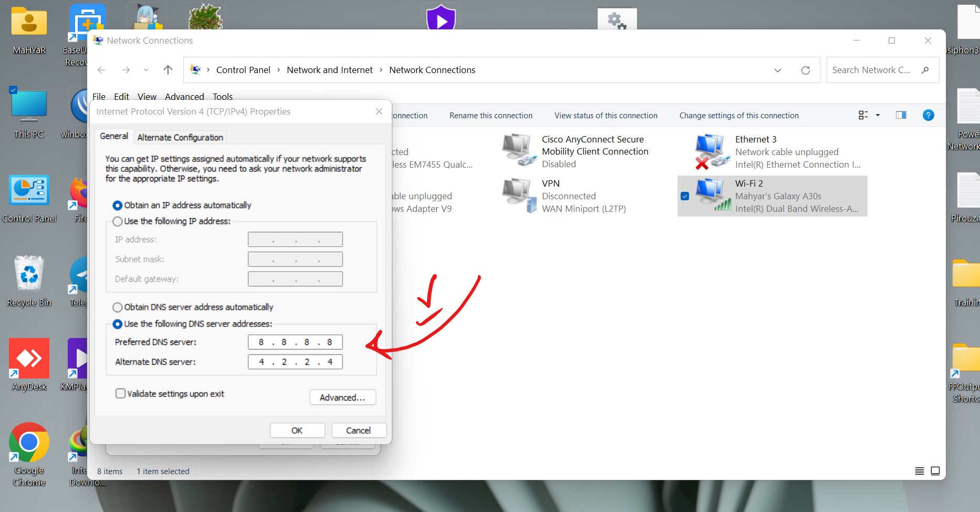This screenshot has width=980, height=512.
Task: Open the Tools menu
Action: (x=223, y=97)
